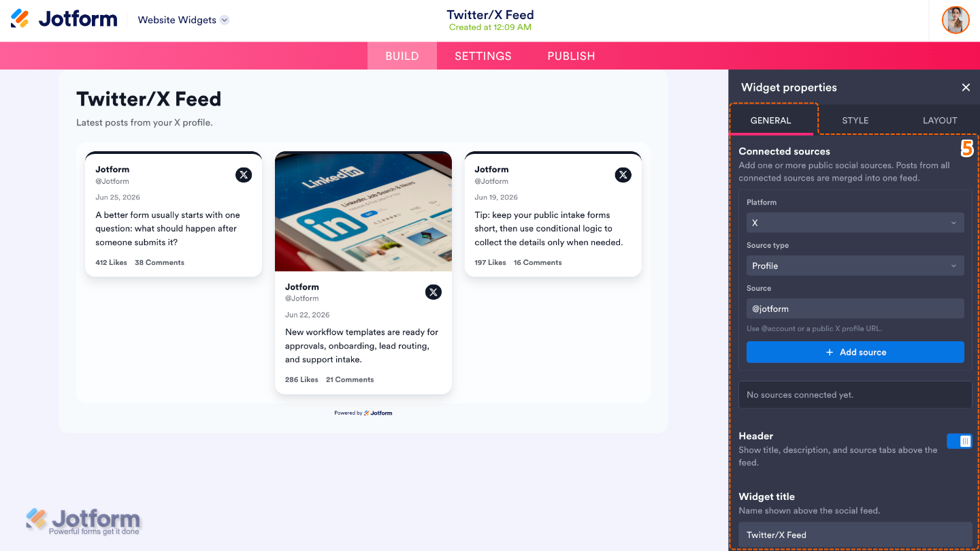This screenshot has height=551, width=980.
Task: Switch to the BUILD tab
Action: [x=402, y=56]
